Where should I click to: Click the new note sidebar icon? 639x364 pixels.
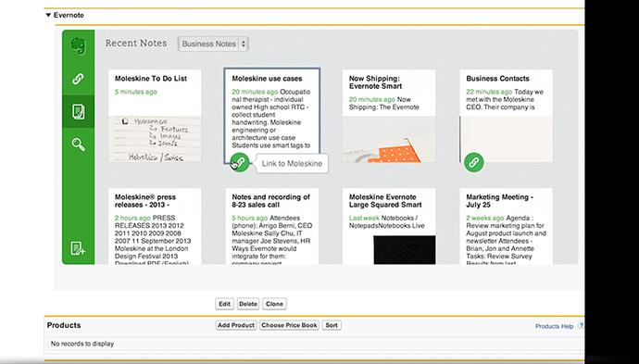point(78,248)
